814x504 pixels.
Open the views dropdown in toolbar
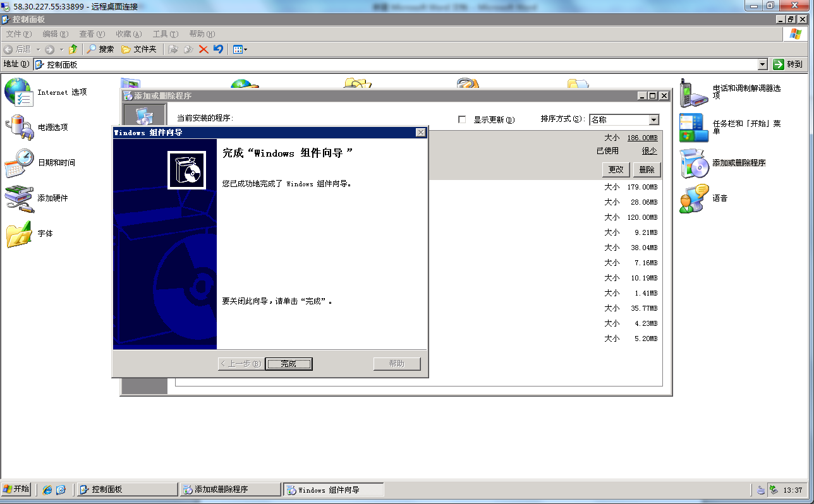click(x=240, y=49)
